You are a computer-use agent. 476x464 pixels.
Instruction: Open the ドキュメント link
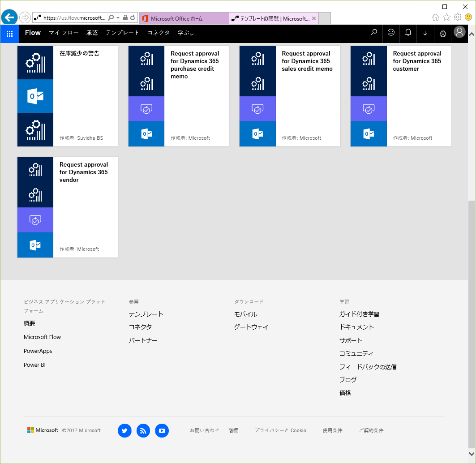[x=357, y=327]
